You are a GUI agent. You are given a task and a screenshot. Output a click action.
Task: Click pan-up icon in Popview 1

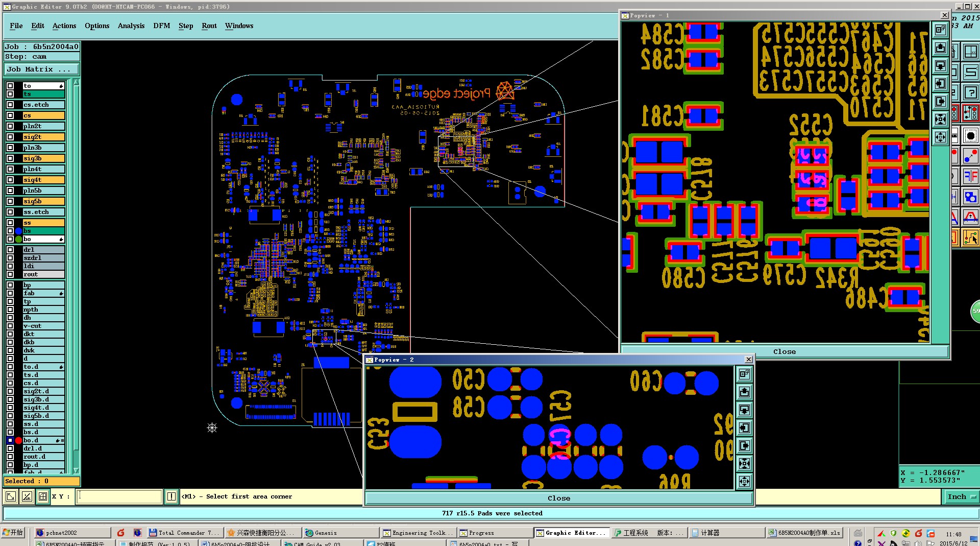click(x=940, y=48)
